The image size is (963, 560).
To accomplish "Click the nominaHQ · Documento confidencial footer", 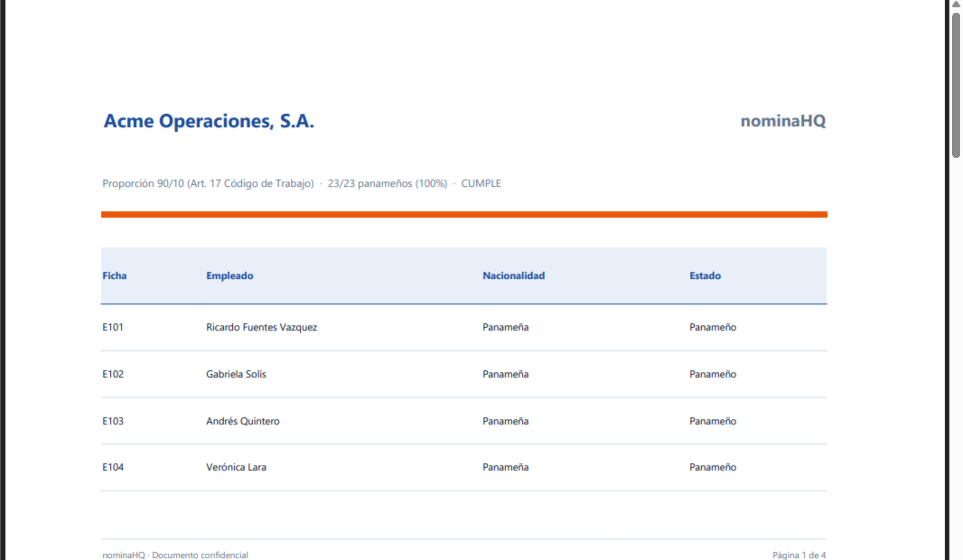I will tap(175, 555).
